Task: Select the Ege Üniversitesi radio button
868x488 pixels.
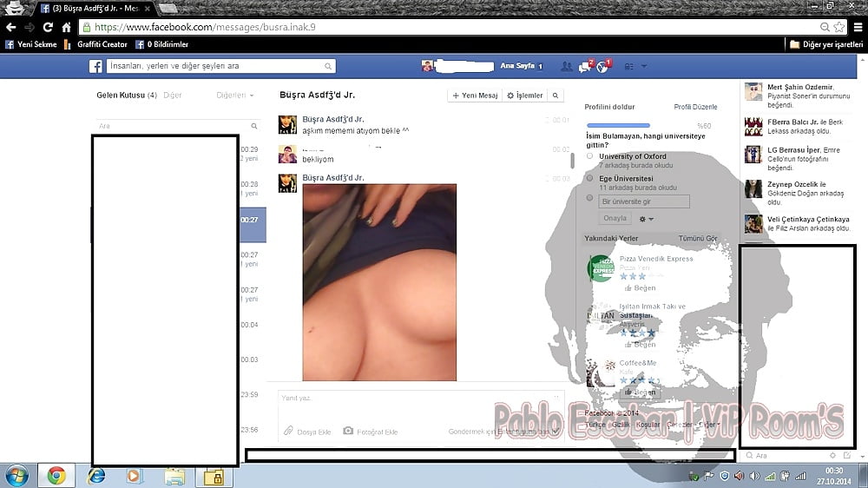Action: click(589, 178)
